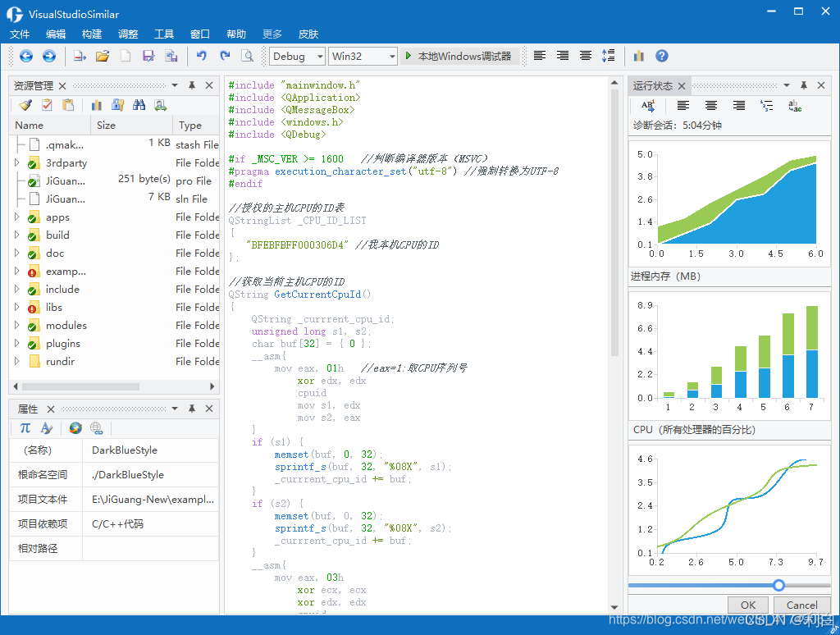The image size is (840, 635).
Task: Expand the include folder
Action: coord(16,289)
